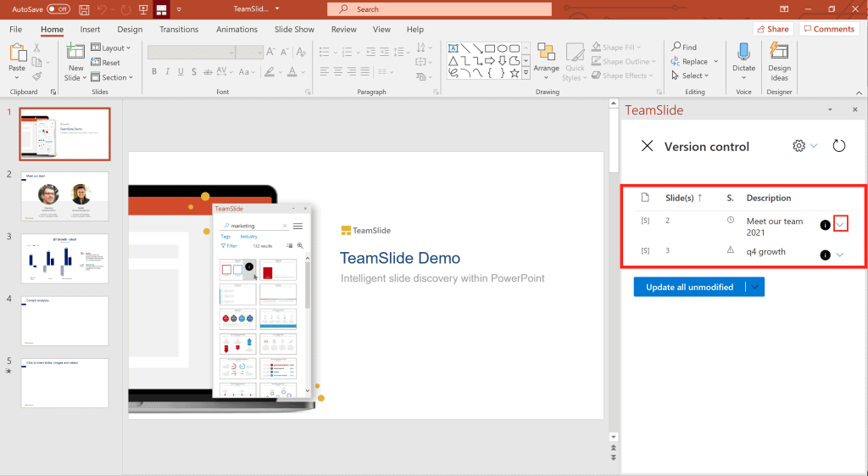Click the Save icon in title bar

point(84,9)
